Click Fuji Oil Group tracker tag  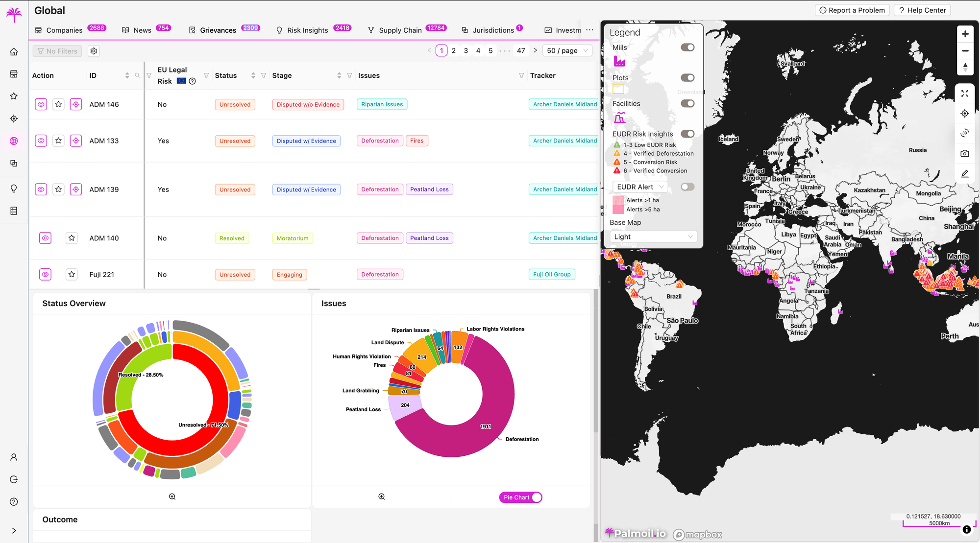[x=552, y=275]
